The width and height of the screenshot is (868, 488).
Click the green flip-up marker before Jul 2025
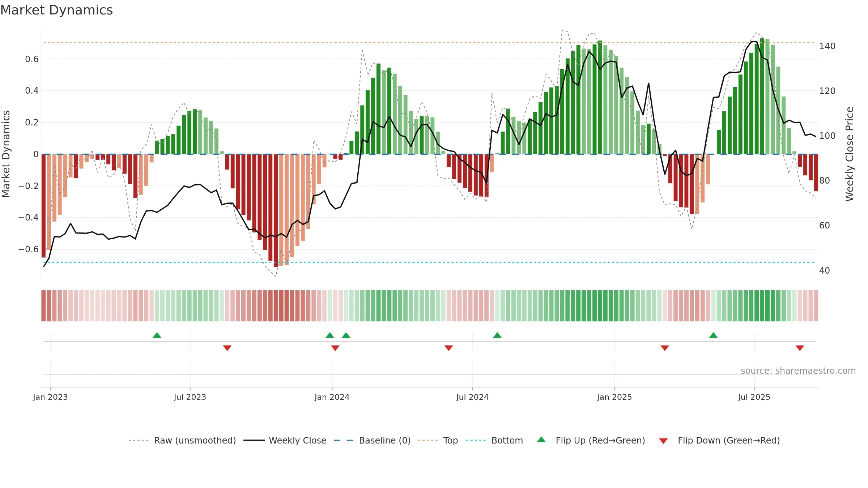pos(714,335)
